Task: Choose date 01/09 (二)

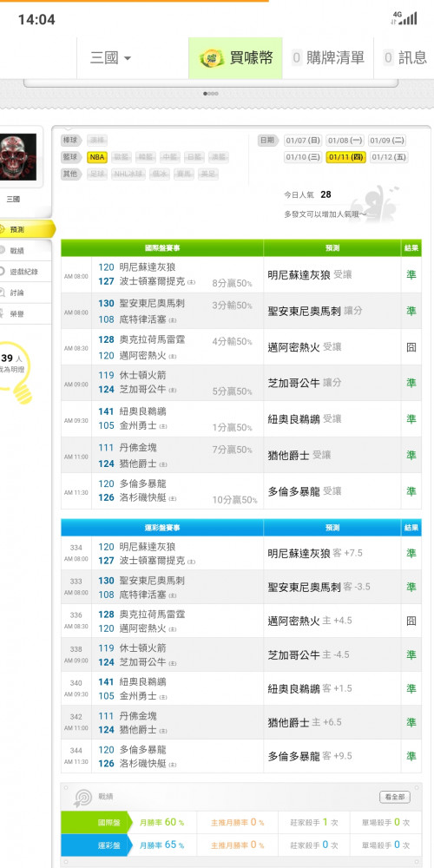Action: tap(387, 141)
